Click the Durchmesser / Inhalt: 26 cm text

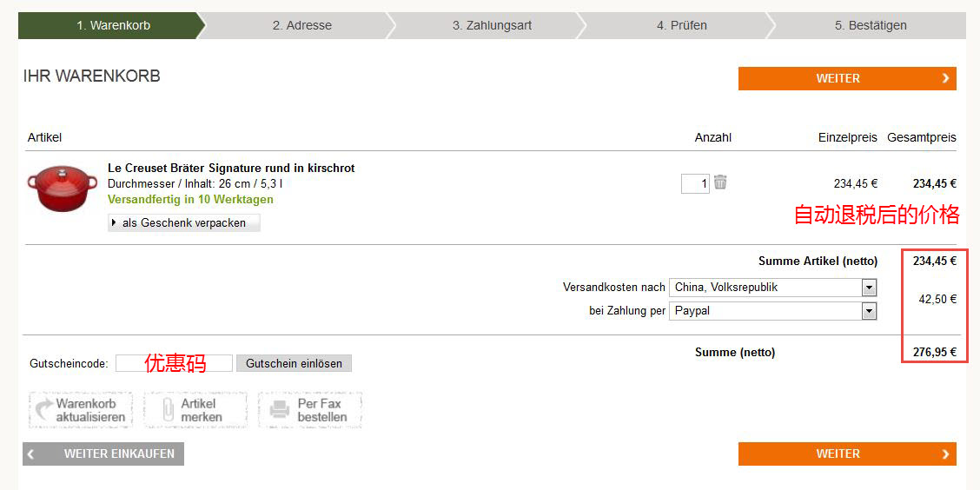[x=195, y=184]
